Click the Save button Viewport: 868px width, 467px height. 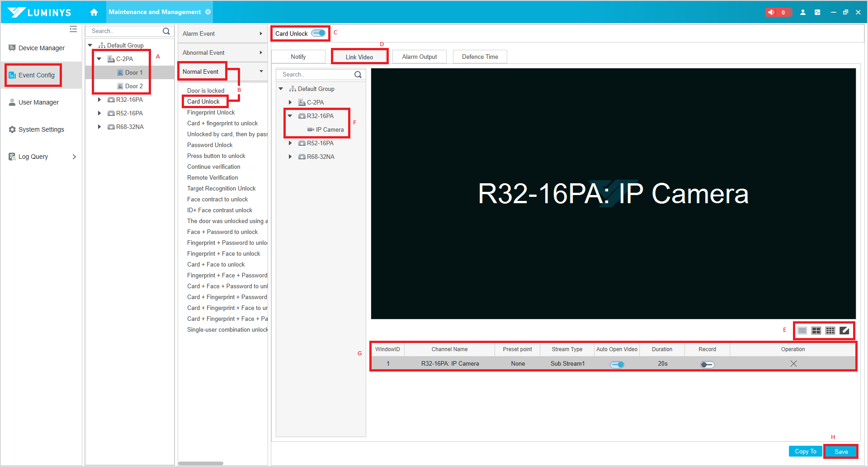pyautogui.click(x=841, y=452)
